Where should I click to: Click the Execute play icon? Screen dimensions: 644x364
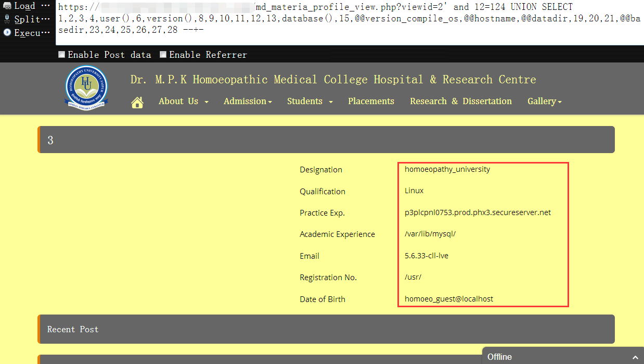(7, 32)
